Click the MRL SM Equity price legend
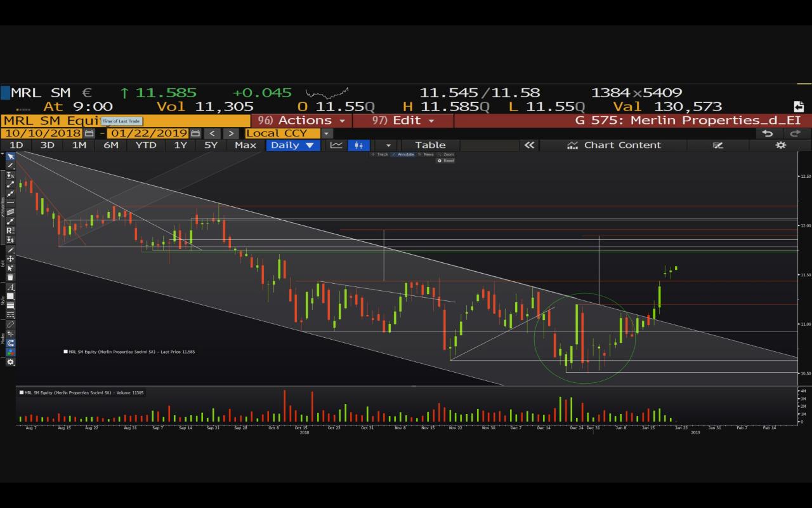The image size is (812, 508). pyautogui.click(x=129, y=351)
